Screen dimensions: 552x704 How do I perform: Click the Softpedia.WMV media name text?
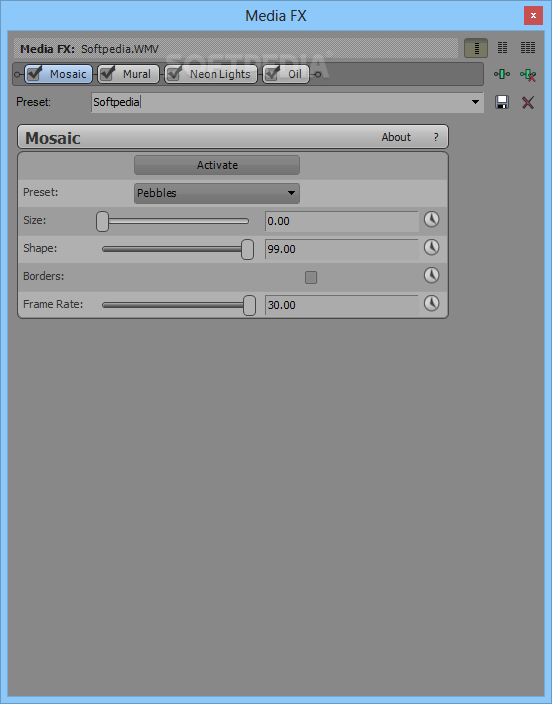click(x=120, y=49)
